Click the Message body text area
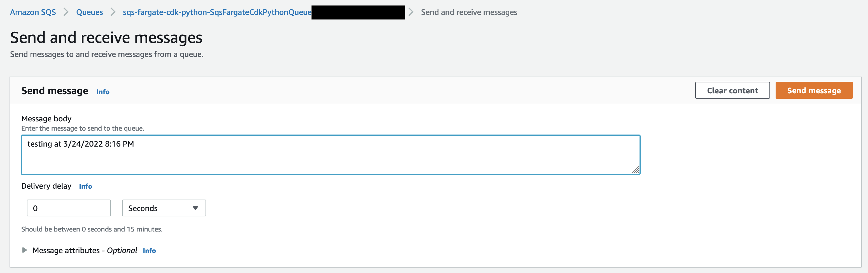 point(331,155)
